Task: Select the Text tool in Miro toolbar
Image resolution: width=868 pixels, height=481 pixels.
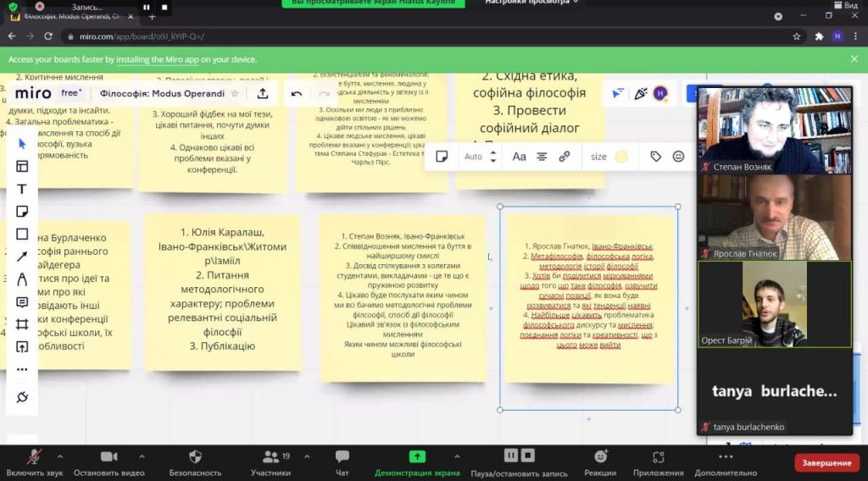Action: point(21,189)
